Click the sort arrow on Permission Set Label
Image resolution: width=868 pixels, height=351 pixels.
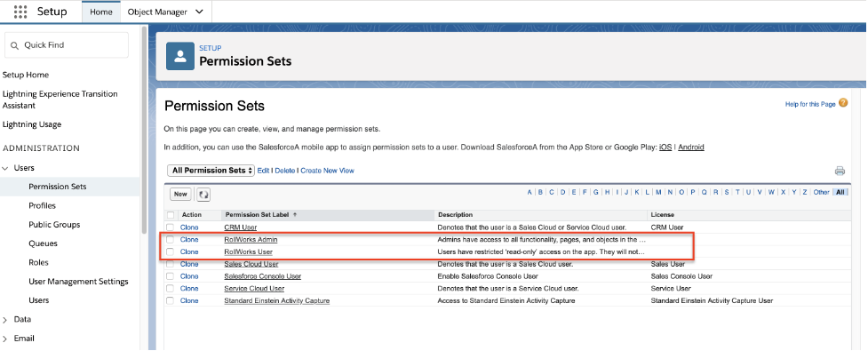294,214
